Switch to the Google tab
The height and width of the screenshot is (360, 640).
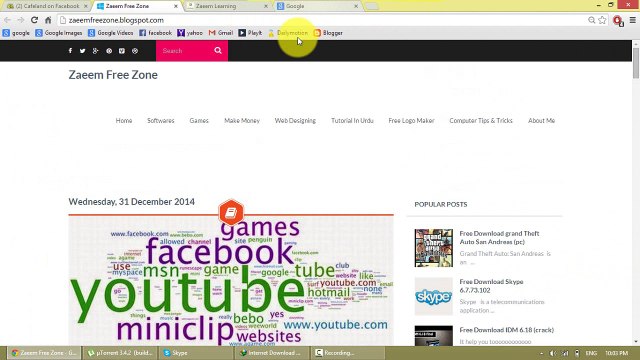click(316, 6)
